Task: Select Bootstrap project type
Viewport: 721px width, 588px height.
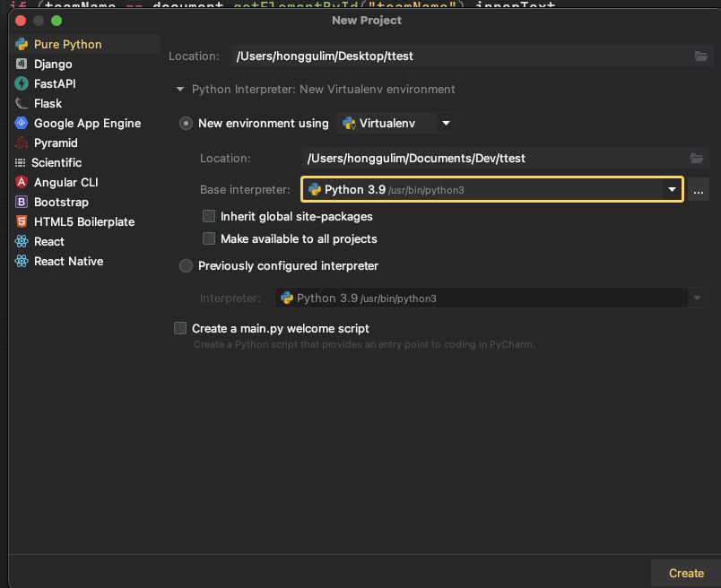Action: pos(85,202)
